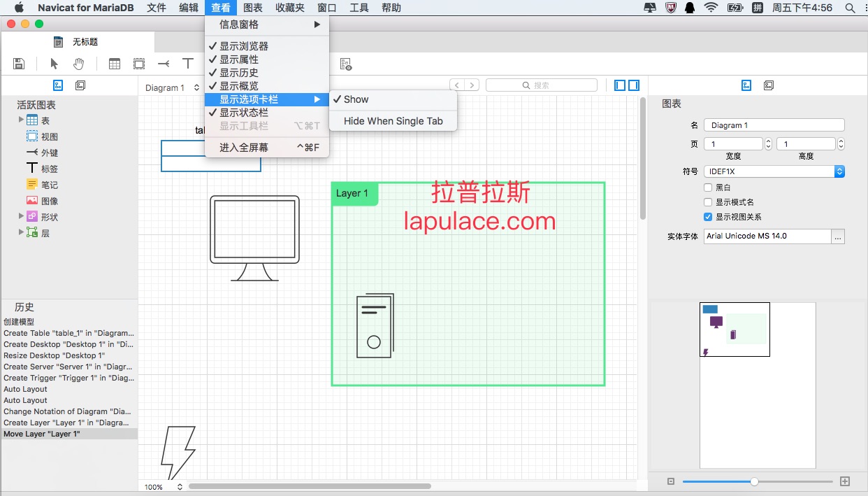Switch left panel to second browser view
The width and height of the screenshot is (868, 496).
tap(80, 85)
